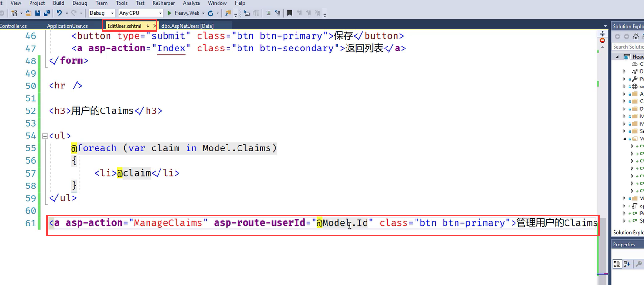This screenshot has height=285, width=644.
Task: Start debugging with the Heavy.Web run button
Action: 184,13
